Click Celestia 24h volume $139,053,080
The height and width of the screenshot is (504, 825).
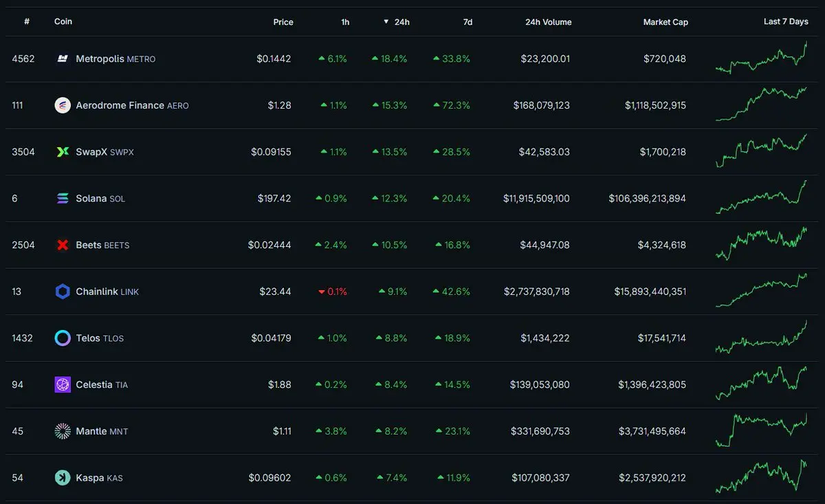pos(540,384)
